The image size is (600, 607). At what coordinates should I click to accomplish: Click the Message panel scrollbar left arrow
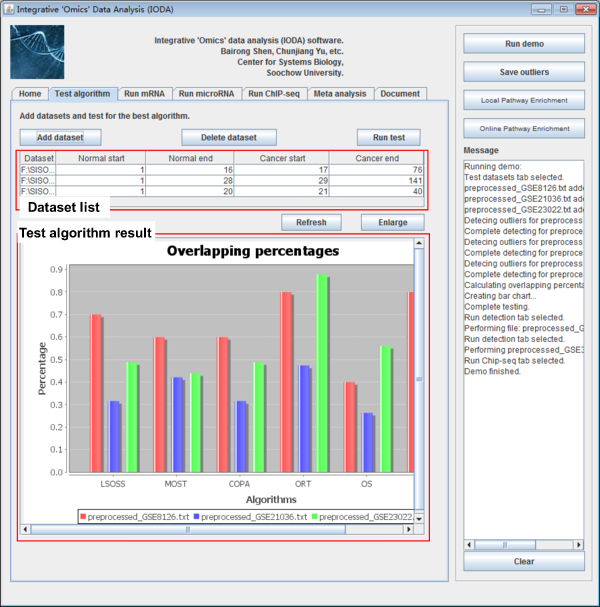469,545
